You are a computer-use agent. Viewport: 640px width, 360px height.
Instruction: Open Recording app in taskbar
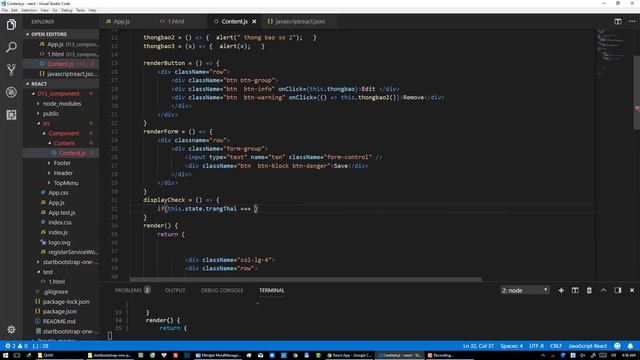(441, 355)
